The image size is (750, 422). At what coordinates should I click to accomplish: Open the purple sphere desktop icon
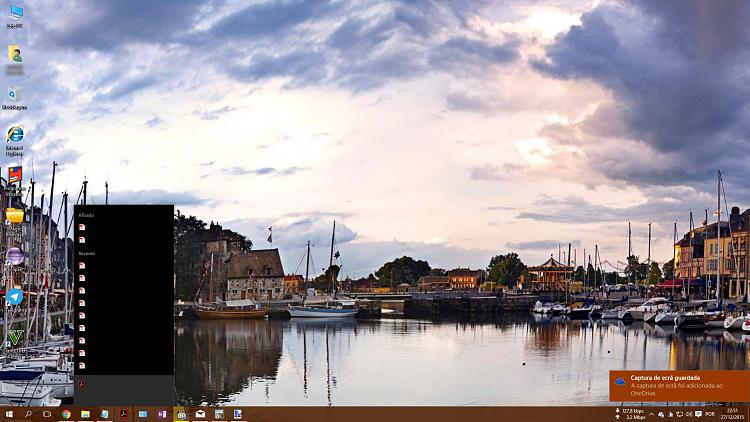point(15,256)
